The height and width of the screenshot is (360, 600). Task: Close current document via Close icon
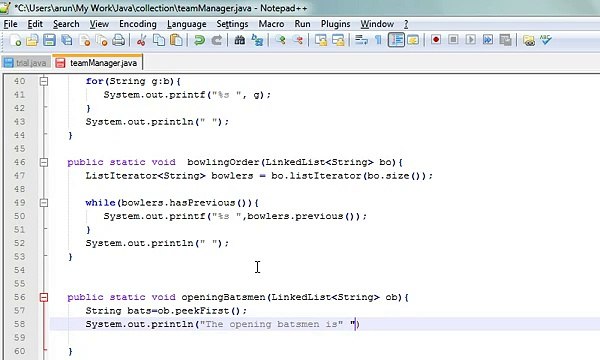(85, 40)
